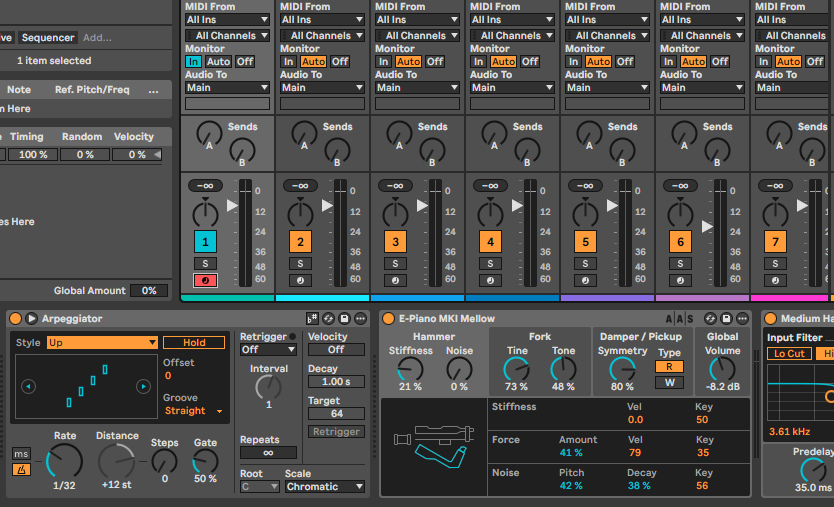Click Timing column header

[x=27, y=137]
